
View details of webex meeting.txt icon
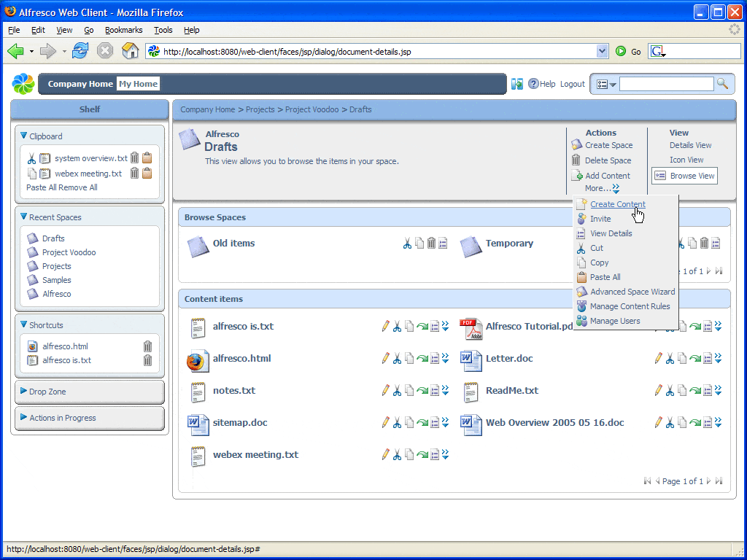435,455
